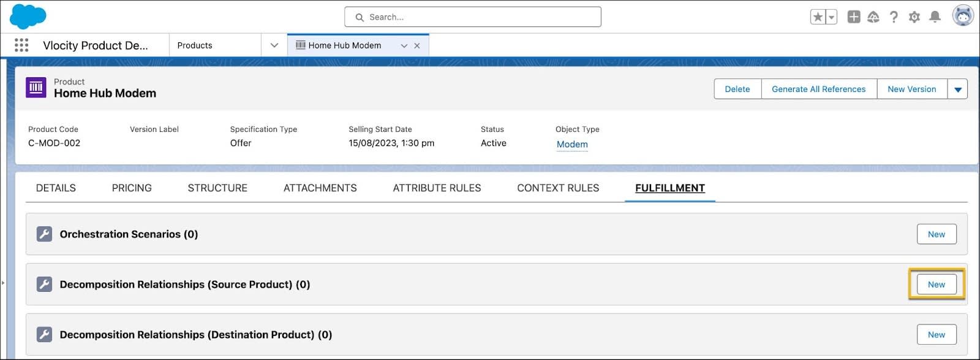Click Destination Product decomposition wrench icon
The image size is (980, 360).
point(44,335)
